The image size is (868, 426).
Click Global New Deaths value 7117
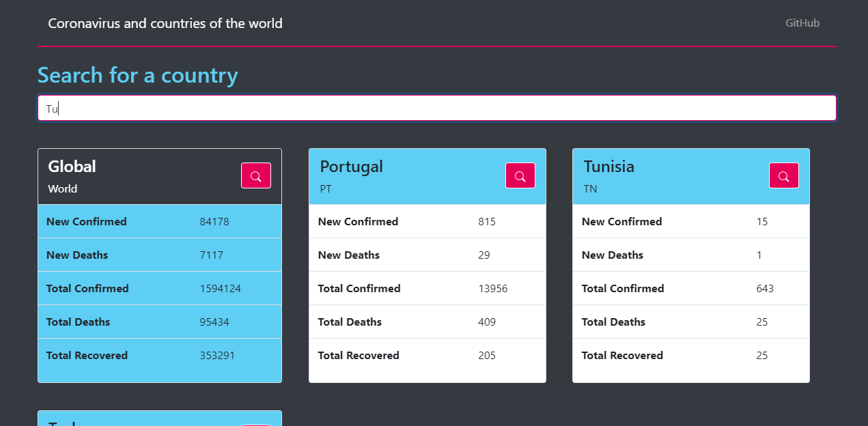coord(212,255)
